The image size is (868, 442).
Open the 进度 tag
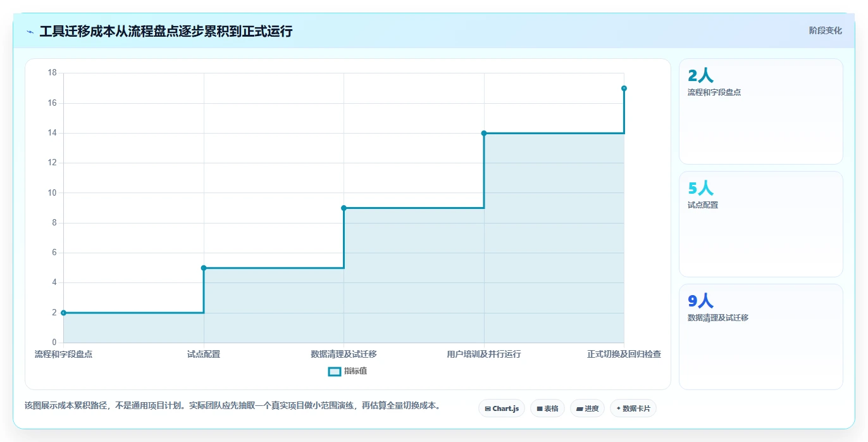pyautogui.click(x=587, y=408)
